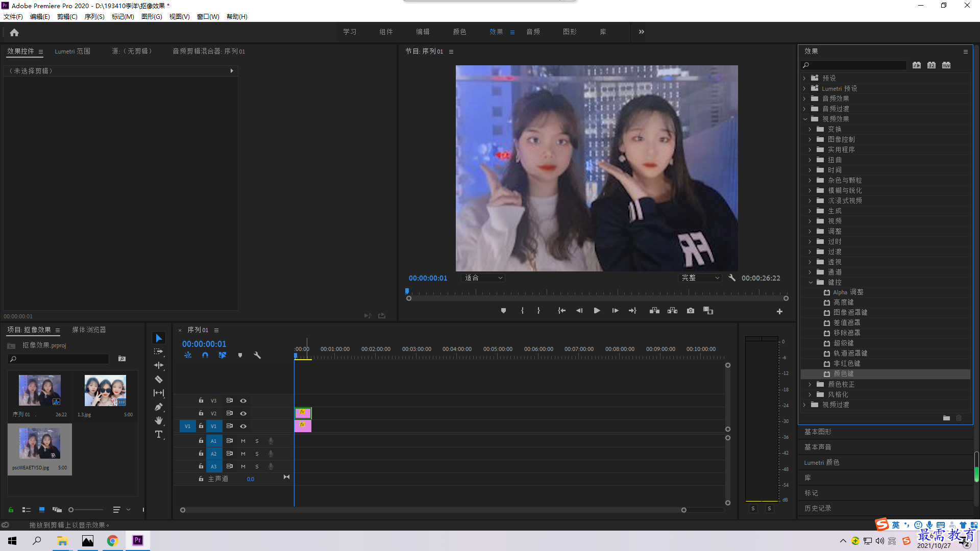Image resolution: width=980 pixels, height=551 pixels.
Task: Toggle Linked Selection in timeline
Action: pos(223,355)
